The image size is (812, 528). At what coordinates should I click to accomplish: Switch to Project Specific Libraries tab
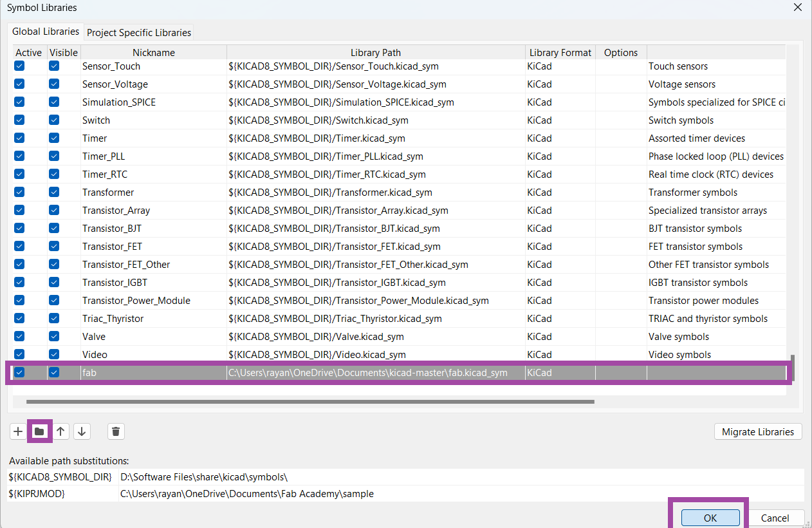click(139, 32)
